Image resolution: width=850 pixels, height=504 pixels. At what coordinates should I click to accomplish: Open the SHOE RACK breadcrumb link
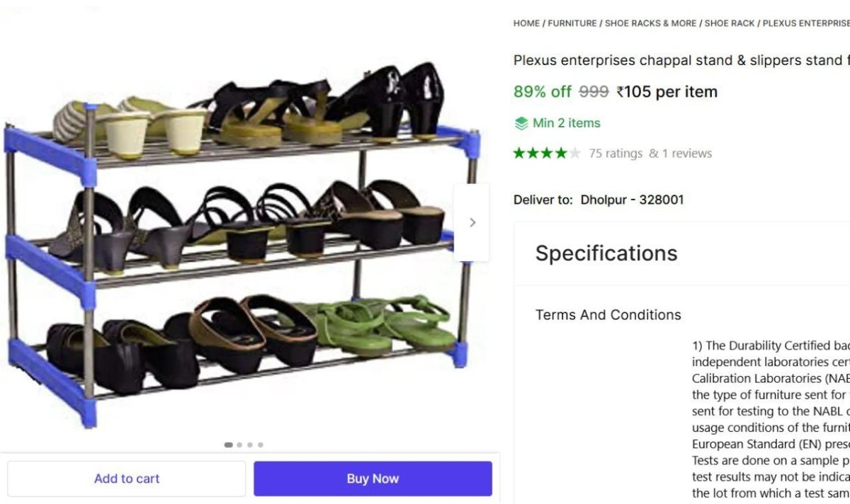(x=730, y=23)
